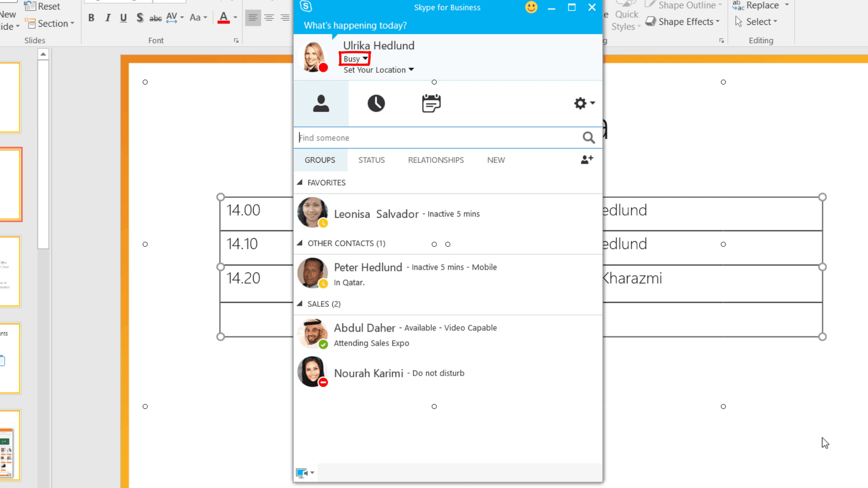Switch to the STATUS tab
Viewport: 868px width, 488px height.
(x=372, y=160)
